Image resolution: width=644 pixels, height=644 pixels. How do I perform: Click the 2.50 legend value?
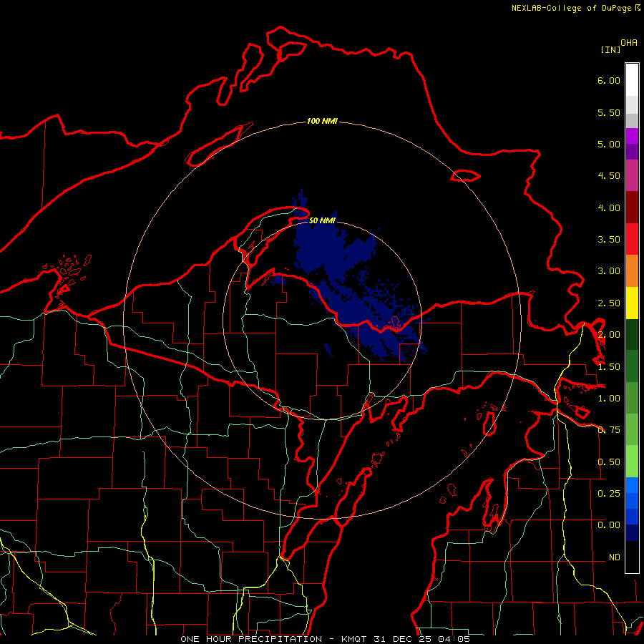[x=609, y=303]
